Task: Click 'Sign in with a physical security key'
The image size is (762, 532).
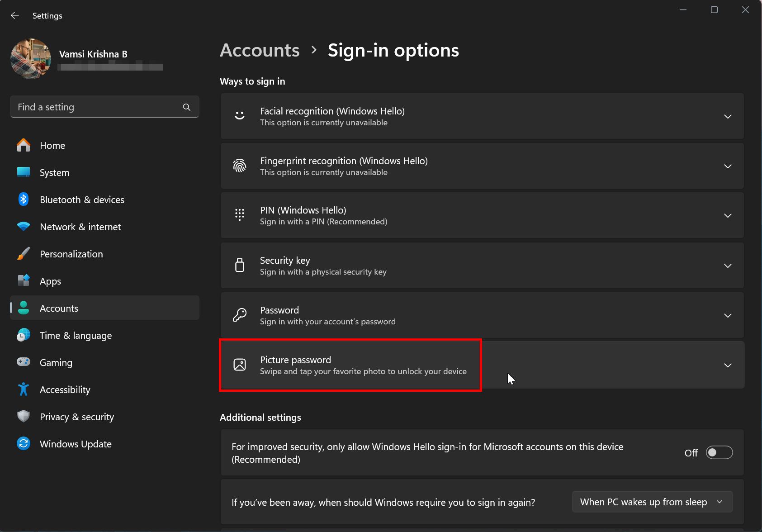Action: tap(323, 272)
